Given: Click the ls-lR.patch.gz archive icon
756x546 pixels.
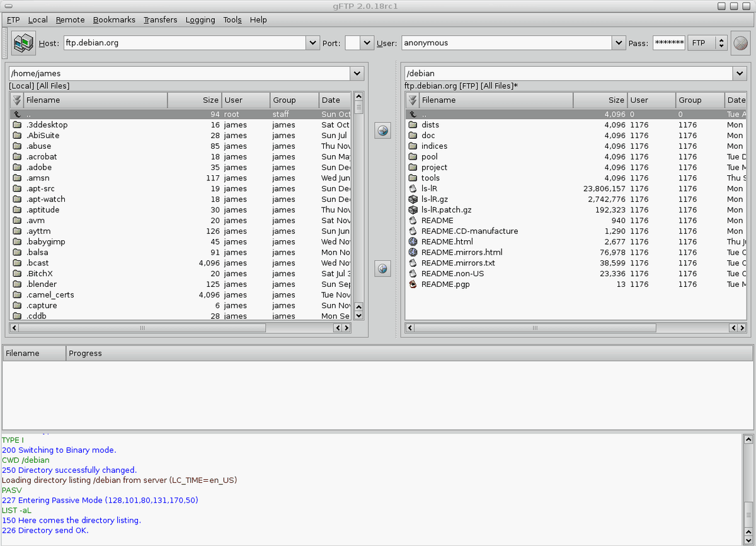Looking at the screenshot, I should [x=413, y=210].
